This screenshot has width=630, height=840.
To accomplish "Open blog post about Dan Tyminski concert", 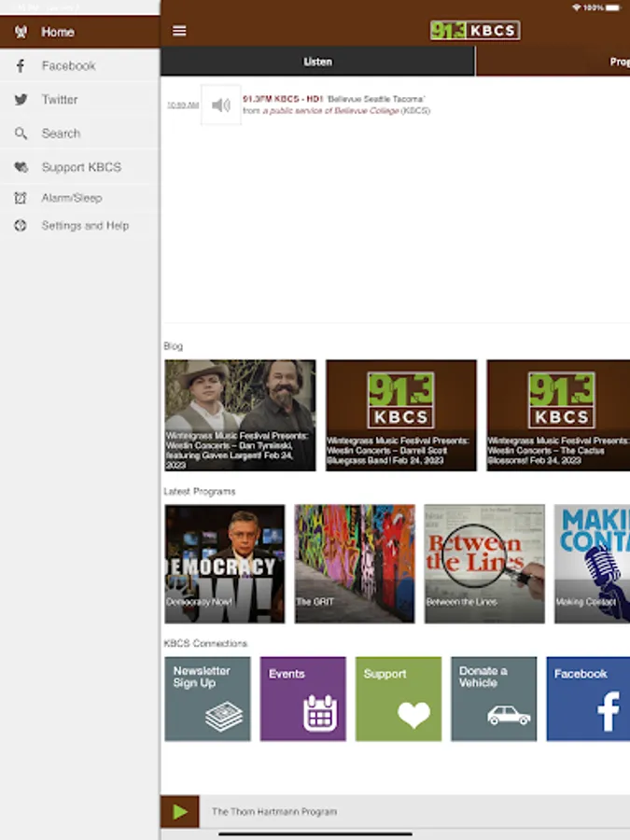I will (x=240, y=415).
